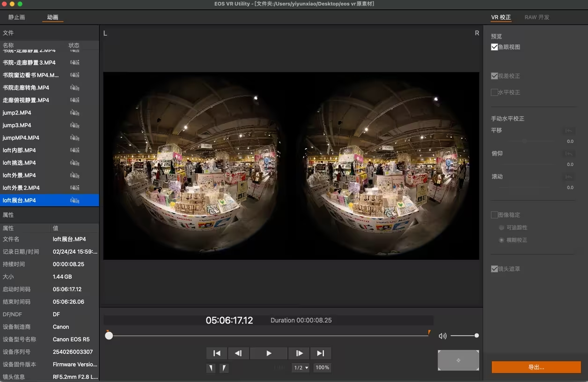The height and width of the screenshot is (382, 588).
Task: Set the out-point trim marker
Action: click(224, 368)
